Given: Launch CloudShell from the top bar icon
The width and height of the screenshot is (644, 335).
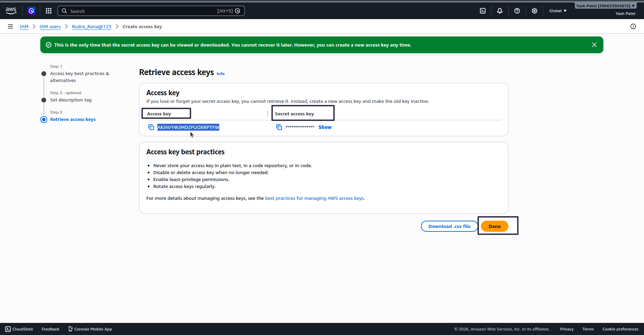Looking at the screenshot, I should point(483,11).
